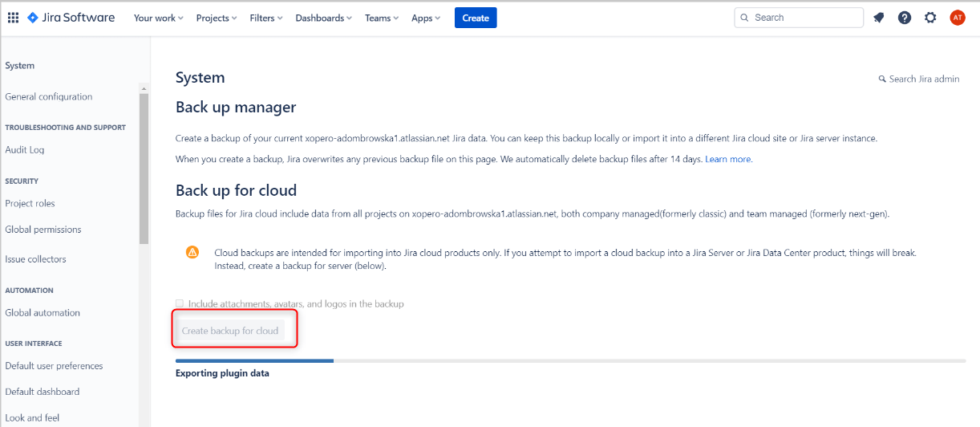The width and height of the screenshot is (980, 427).
Task: Click the sidebar scroll up arrow
Action: [144, 88]
